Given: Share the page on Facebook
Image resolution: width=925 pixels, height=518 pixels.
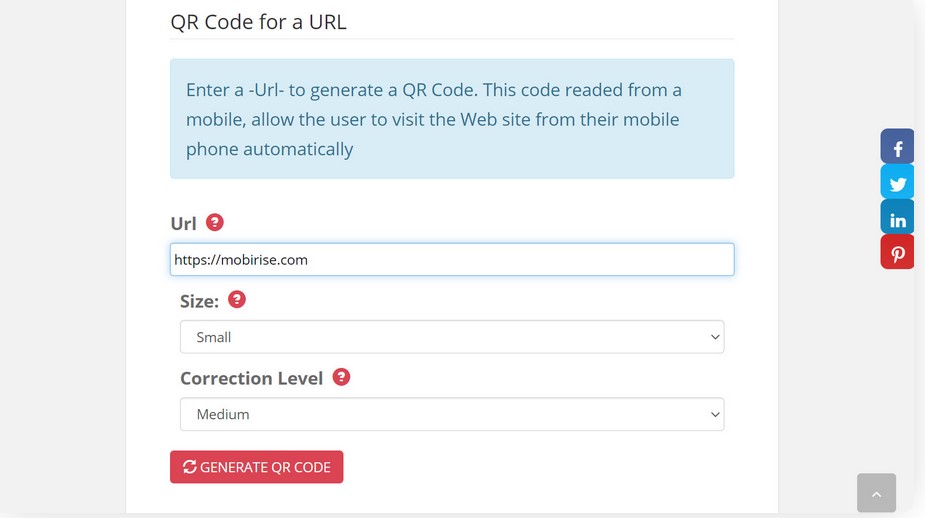Looking at the screenshot, I should (897, 147).
